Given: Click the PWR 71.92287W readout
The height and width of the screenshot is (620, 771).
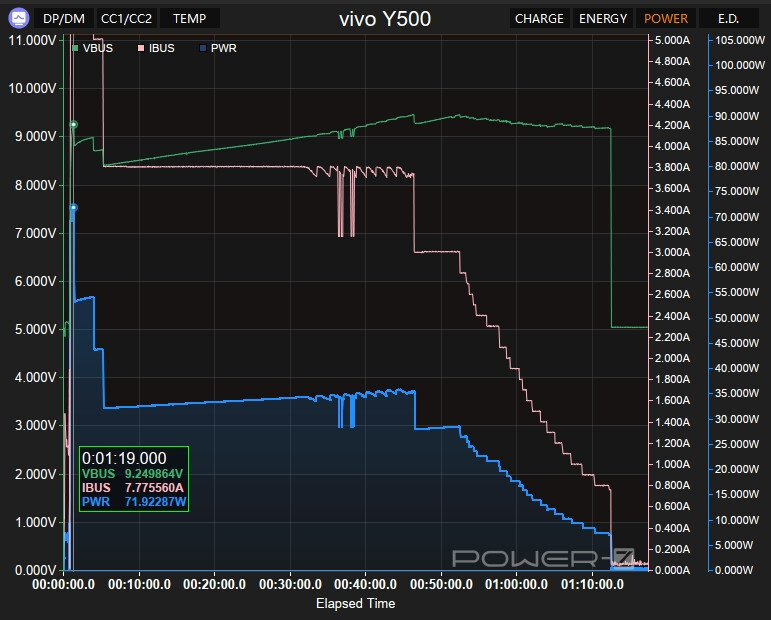Looking at the screenshot, I should click(134, 502).
